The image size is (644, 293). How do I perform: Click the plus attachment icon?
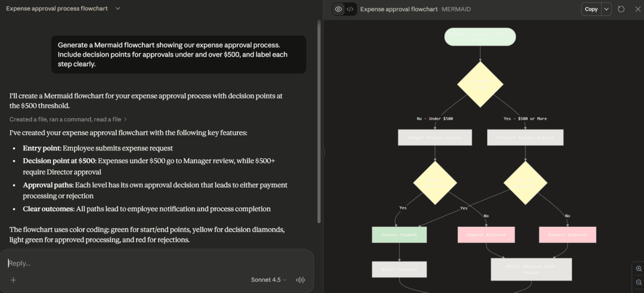tap(13, 280)
